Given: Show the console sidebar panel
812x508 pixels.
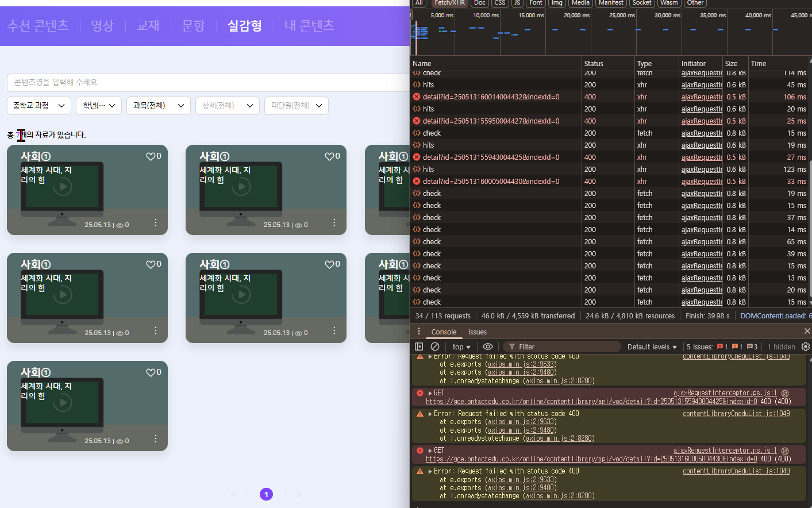Looking at the screenshot, I should (419, 347).
